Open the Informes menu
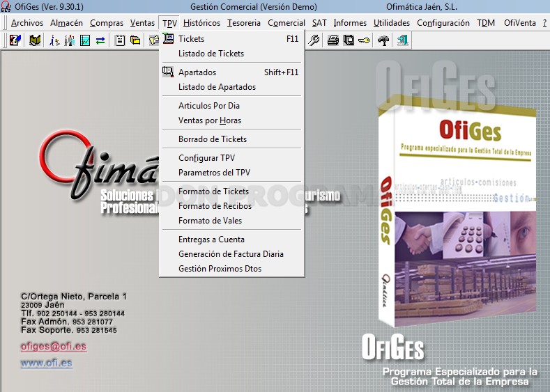The image size is (550, 392). click(350, 23)
